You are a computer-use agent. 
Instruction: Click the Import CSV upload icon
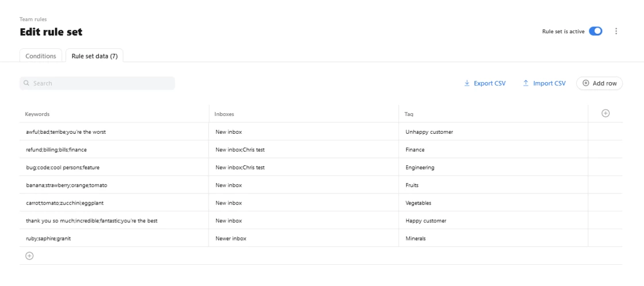click(x=526, y=83)
